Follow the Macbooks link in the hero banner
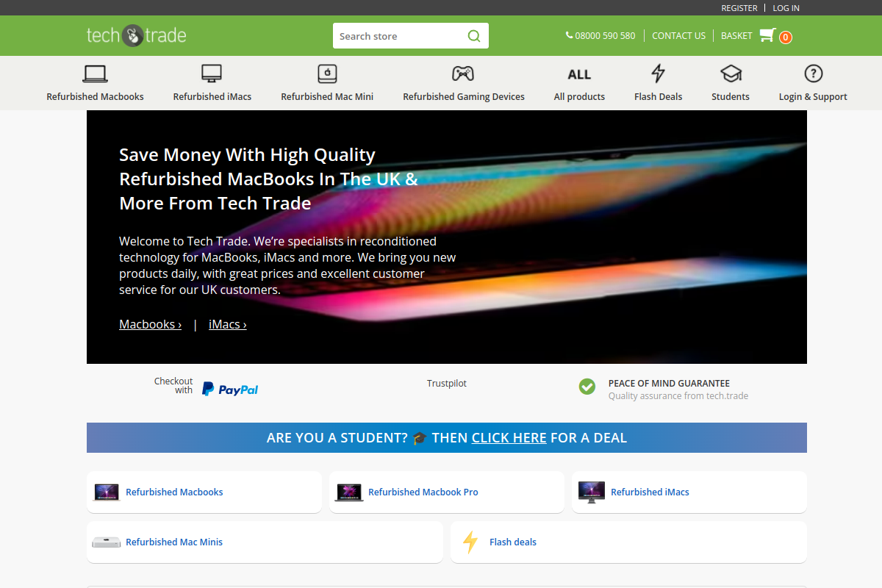 pos(151,324)
